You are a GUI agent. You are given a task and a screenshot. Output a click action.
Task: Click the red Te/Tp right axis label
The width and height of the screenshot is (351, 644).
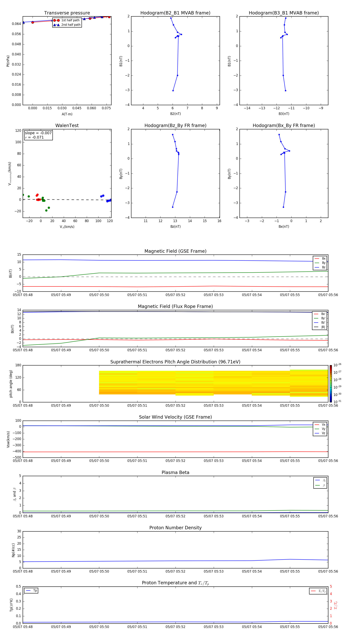coord(336,605)
